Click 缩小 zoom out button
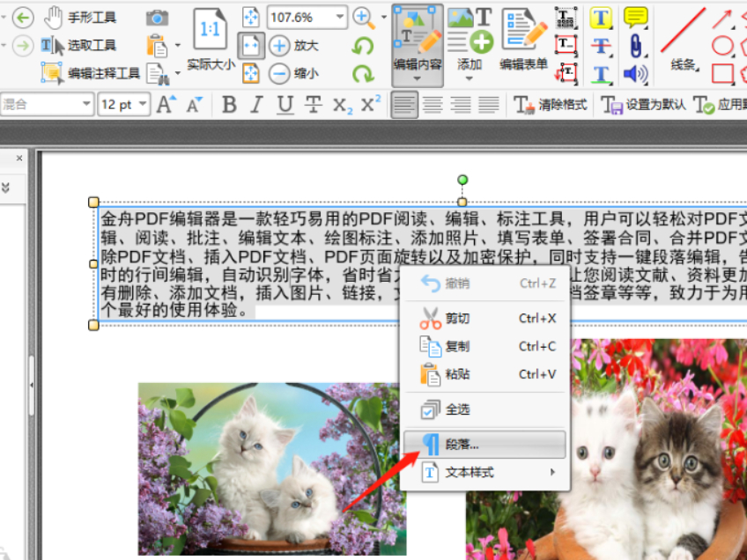747x560 pixels. coord(294,73)
